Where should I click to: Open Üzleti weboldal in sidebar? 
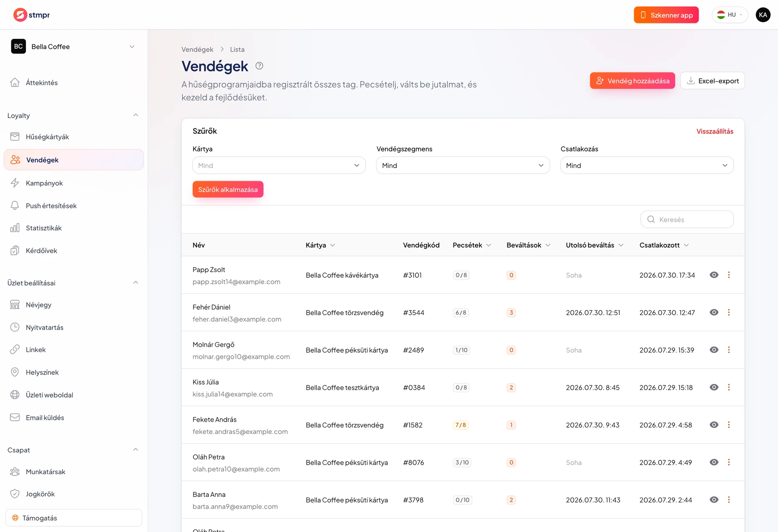[x=74, y=395]
